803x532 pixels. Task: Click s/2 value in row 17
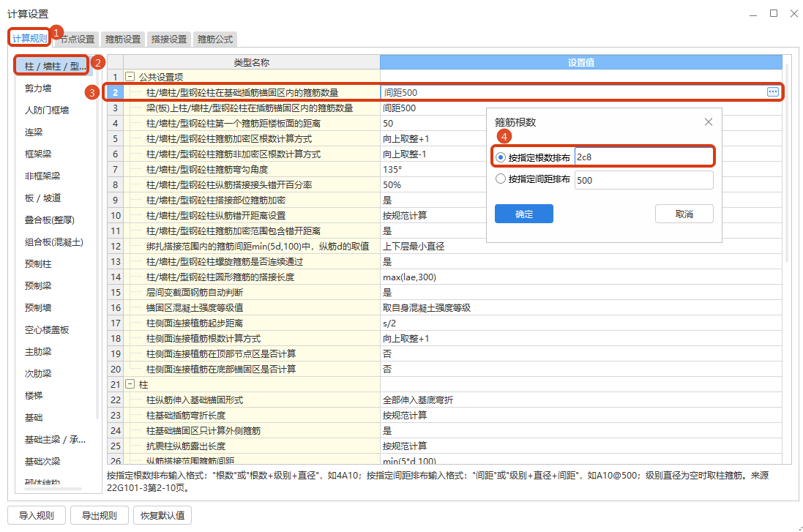coord(389,323)
